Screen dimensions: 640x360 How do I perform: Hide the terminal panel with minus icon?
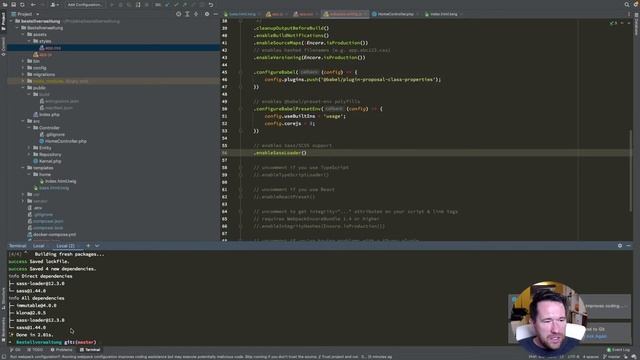tap(628, 246)
